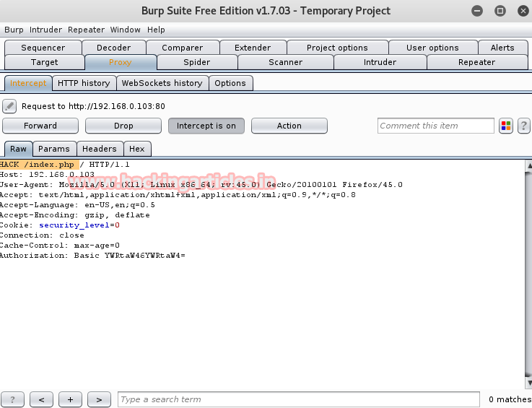Switch to the Spider tab

(197, 62)
